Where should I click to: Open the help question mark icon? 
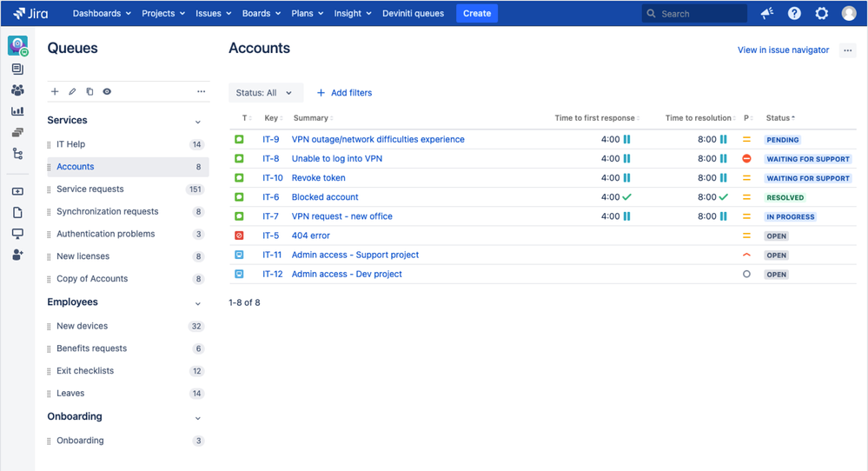(794, 13)
